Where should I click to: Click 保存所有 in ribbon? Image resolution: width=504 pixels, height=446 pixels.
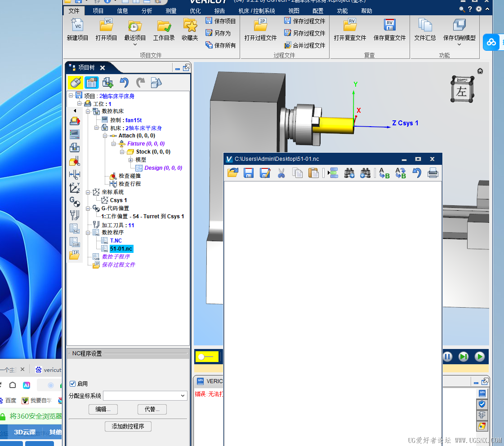tap(220, 45)
